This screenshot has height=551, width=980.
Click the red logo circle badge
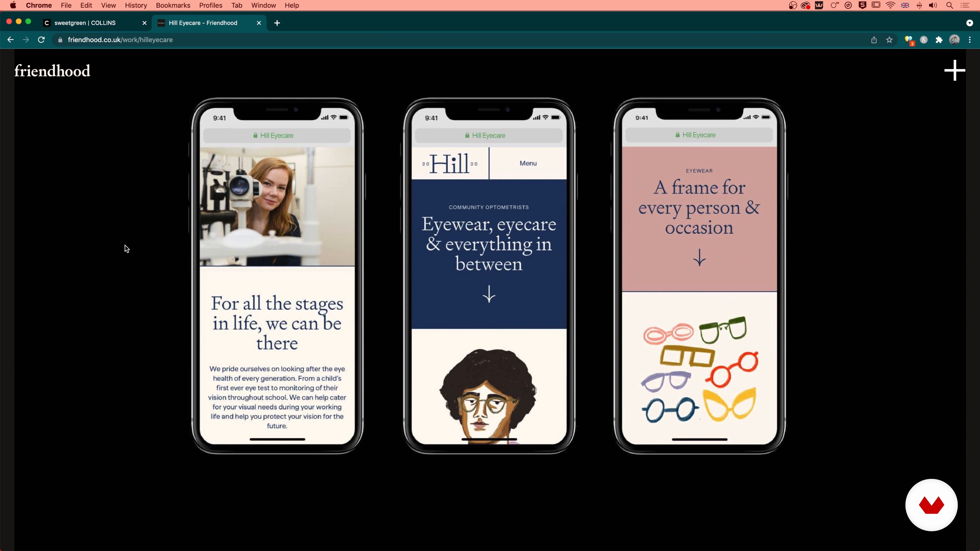(931, 505)
